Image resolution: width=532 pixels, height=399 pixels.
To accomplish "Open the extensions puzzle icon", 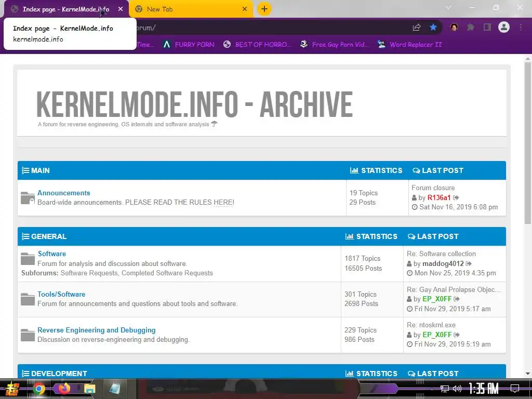I will click(471, 27).
